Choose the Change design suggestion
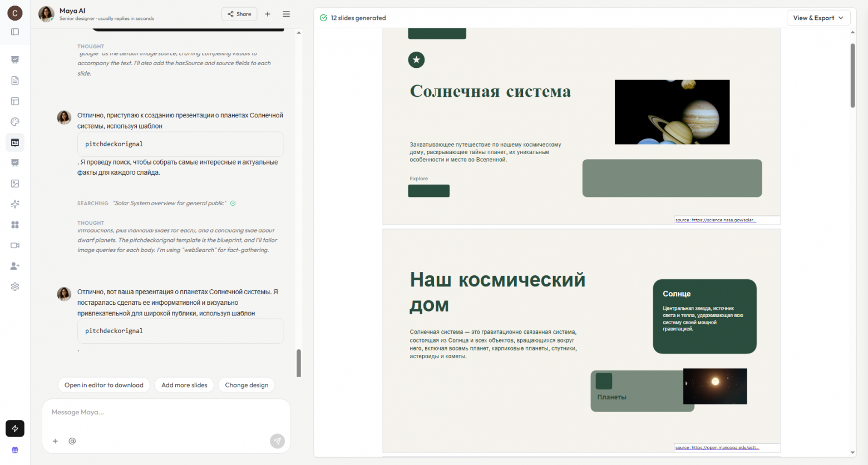This screenshot has width=868, height=465. pyautogui.click(x=246, y=385)
